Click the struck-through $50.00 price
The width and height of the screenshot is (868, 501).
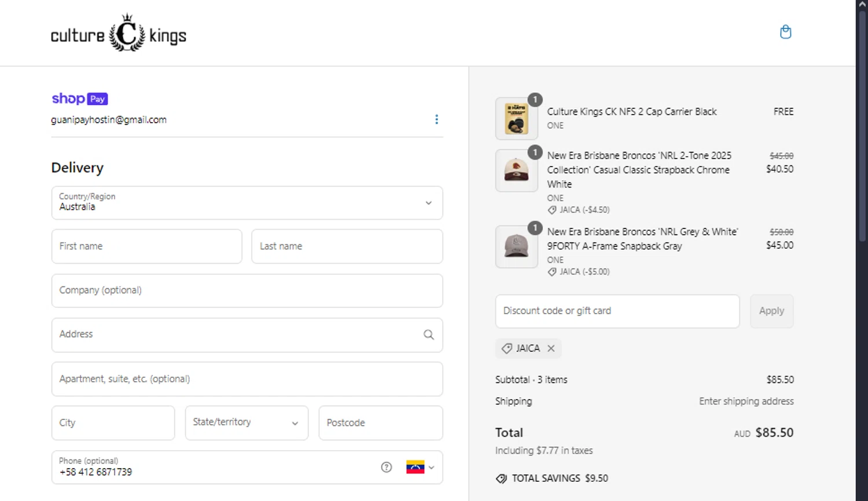click(x=781, y=232)
